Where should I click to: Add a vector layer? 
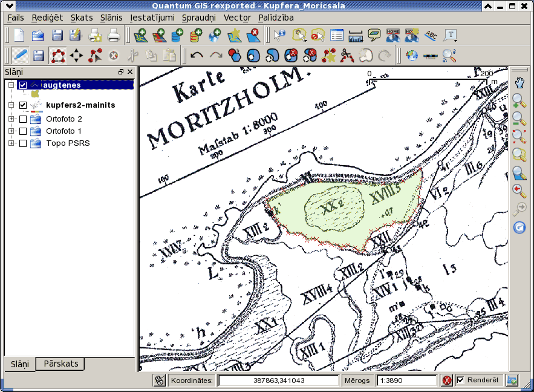click(x=140, y=35)
